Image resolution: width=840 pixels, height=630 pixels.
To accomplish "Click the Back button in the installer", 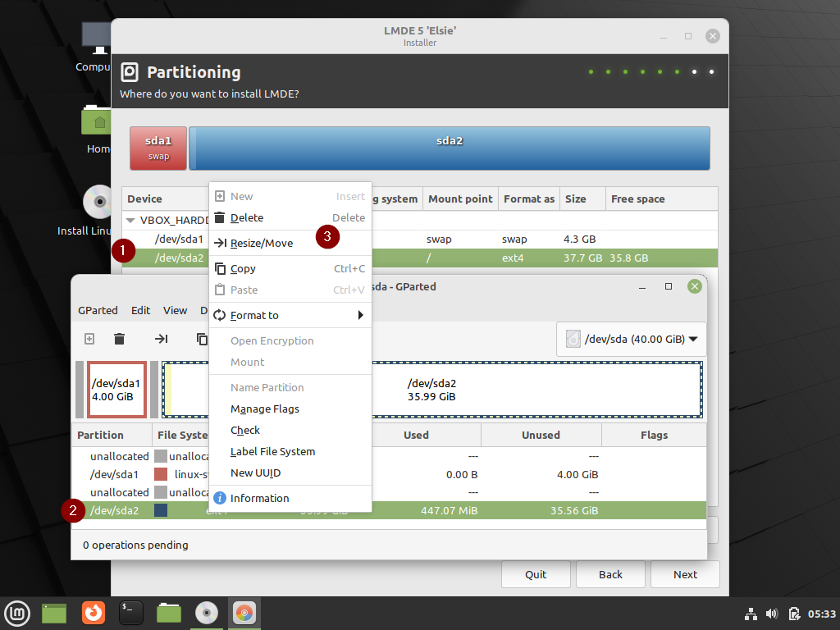I will tap(610, 574).
